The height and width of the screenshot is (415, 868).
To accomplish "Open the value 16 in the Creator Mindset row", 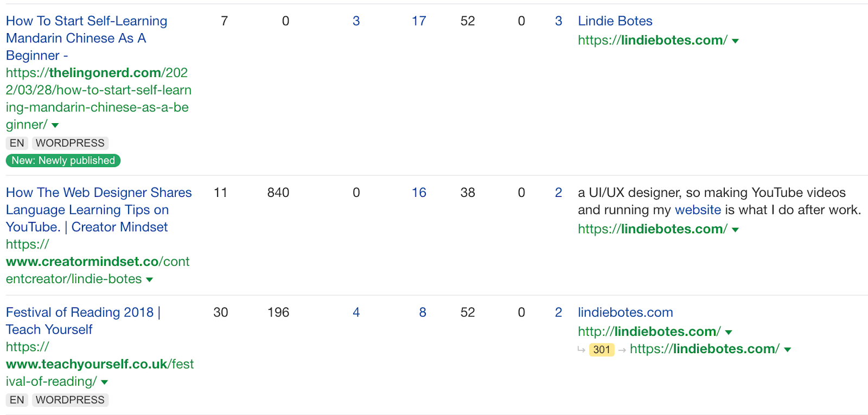I will (418, 193).
